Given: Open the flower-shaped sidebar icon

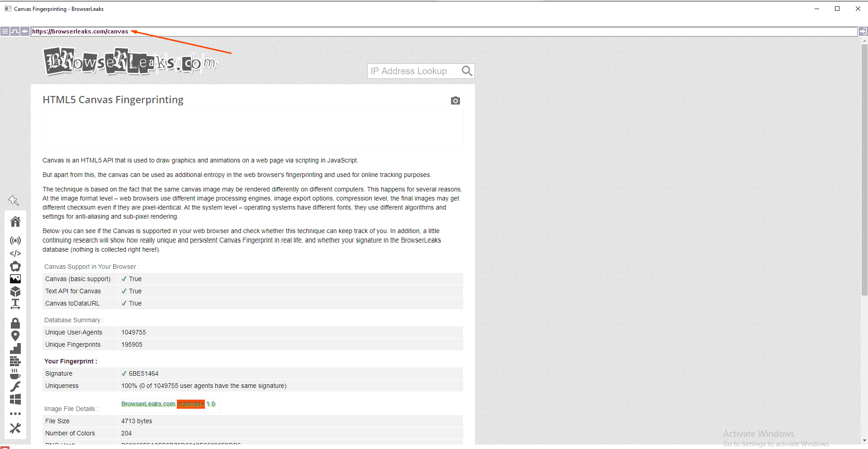Looking at the screenshot, I should coord(15,266).
